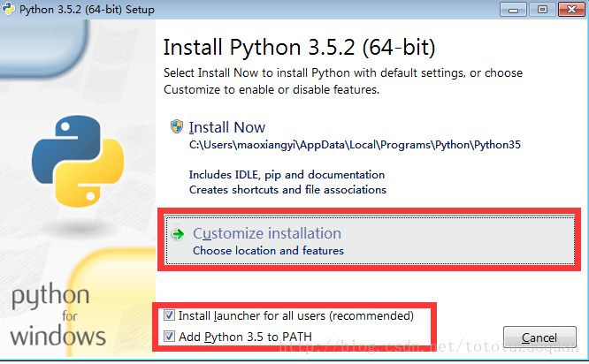Viewport: 589px width, 364px height.
Task: Click the UAC shield icon beside Install Now
Action: (177, 127)
